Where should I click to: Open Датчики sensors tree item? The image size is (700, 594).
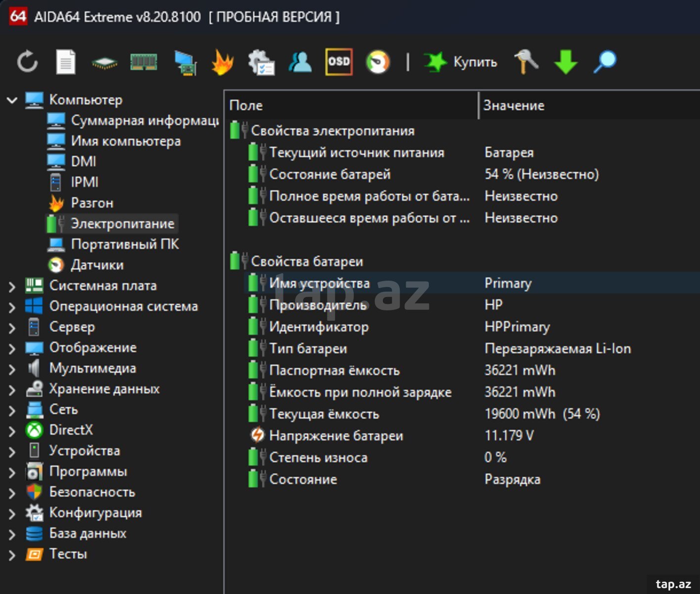click(x=86, y=265)
